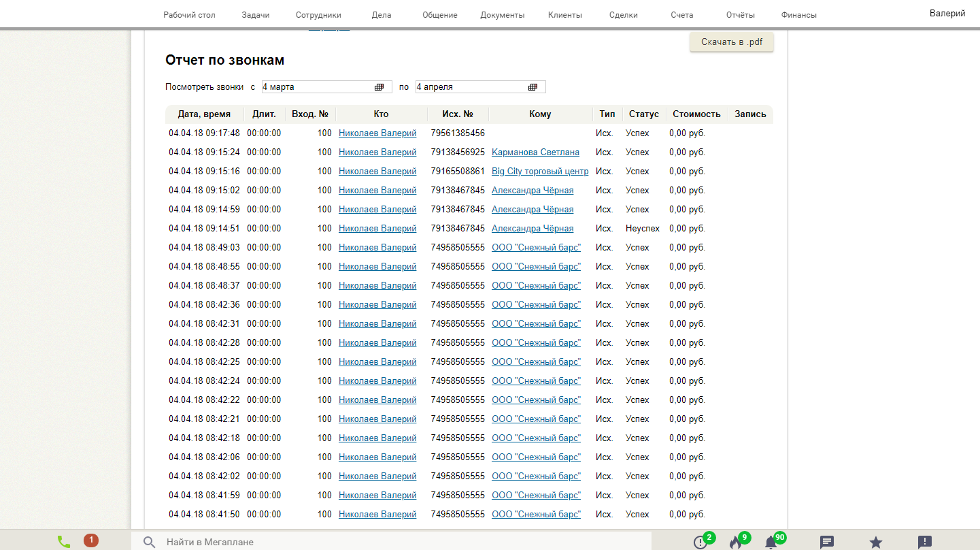This screenshot has width=980, height=550.
Task: Open the Валерий user profile menu
Action: click(947, 13)
